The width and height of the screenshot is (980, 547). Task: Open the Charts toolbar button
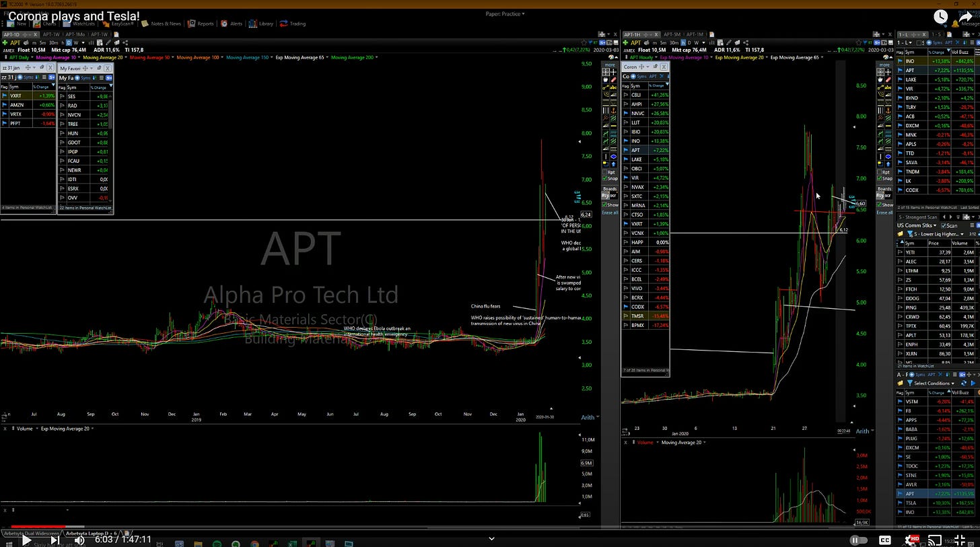coord(44,24)
